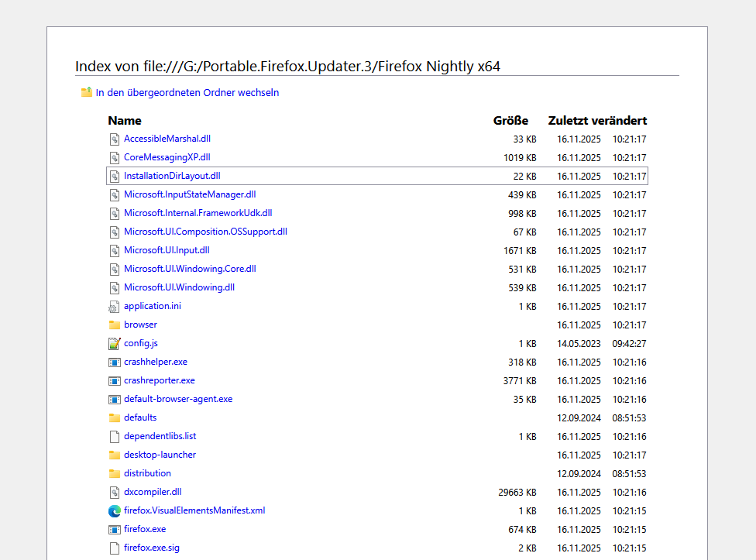
Task: Click the browser folder icon
Action: pyautogui.click(x=115, y=325)
